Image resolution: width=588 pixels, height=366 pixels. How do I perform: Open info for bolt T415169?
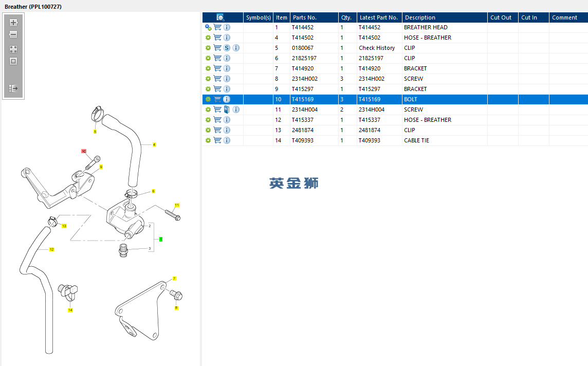click(227, 99)
